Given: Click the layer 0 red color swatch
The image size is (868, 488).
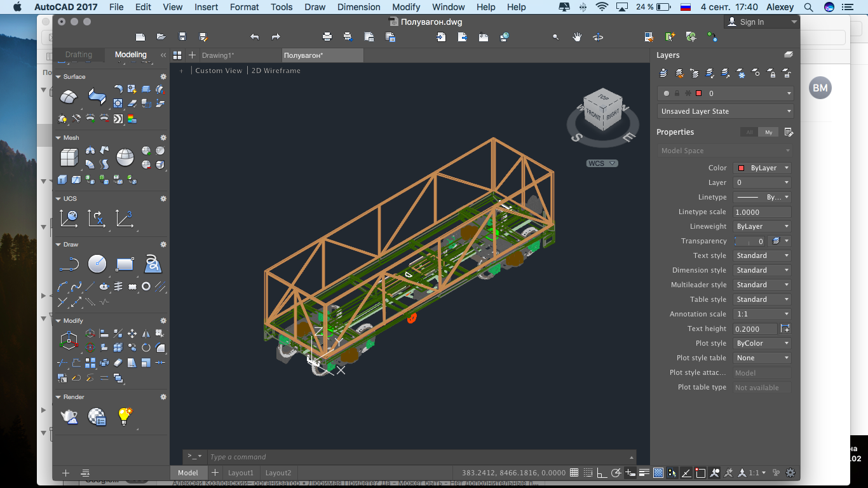Looking at the screenshot, I should pyautogui.click(x=699, y=93).
